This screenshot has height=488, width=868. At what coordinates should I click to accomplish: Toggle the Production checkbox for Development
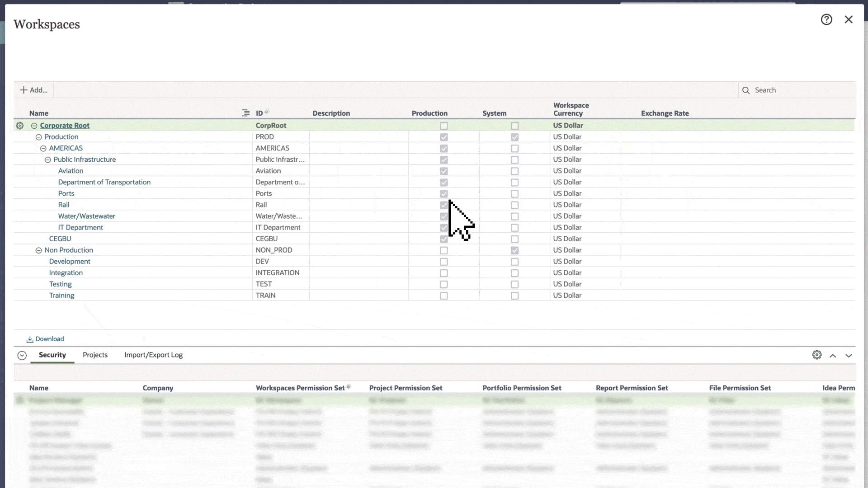[443, 262]
